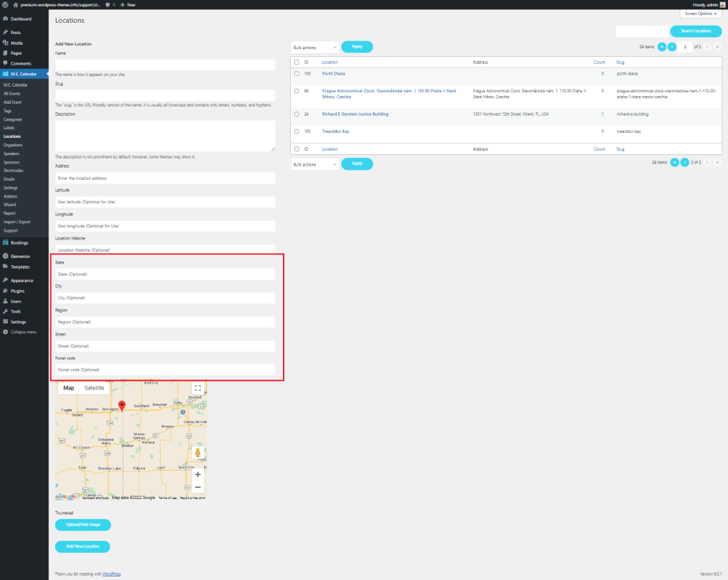728x580 pixels.
Task: Open Organizers in M.E. Calendar submenu
Action: click(x=13, y=145)
